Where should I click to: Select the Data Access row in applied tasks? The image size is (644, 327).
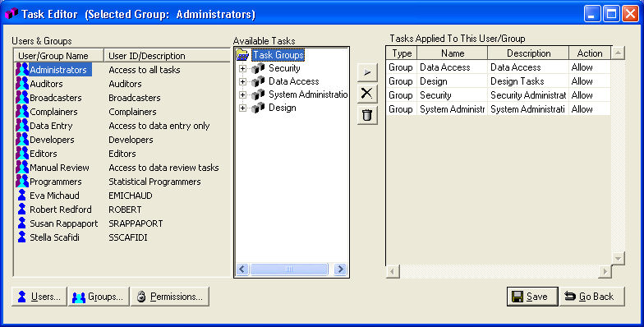click(498, 67)
